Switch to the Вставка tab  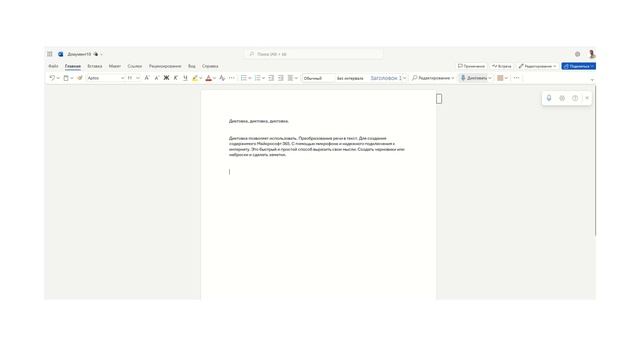coord(95,66)
